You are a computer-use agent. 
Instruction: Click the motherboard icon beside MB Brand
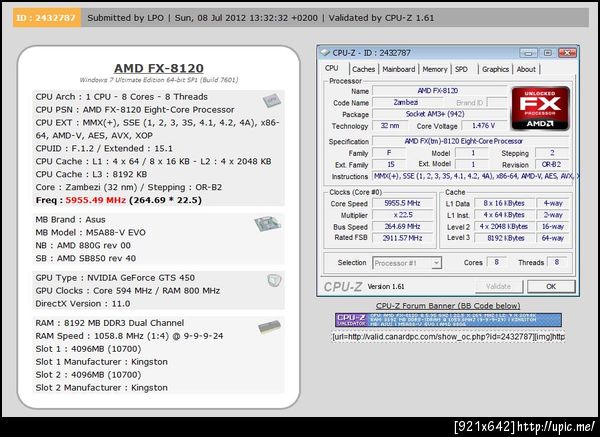[267, 223]
